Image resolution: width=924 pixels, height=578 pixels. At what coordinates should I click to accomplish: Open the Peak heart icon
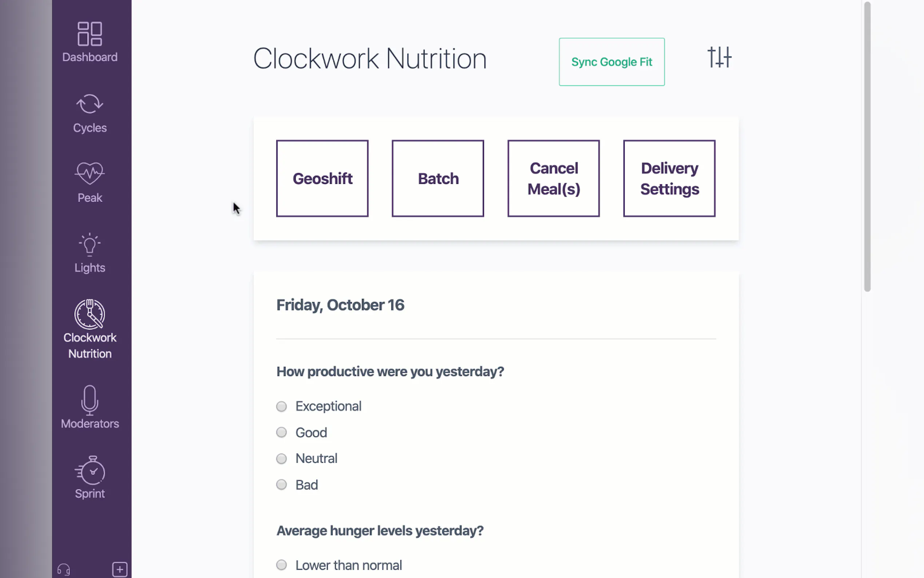point(90,174)
